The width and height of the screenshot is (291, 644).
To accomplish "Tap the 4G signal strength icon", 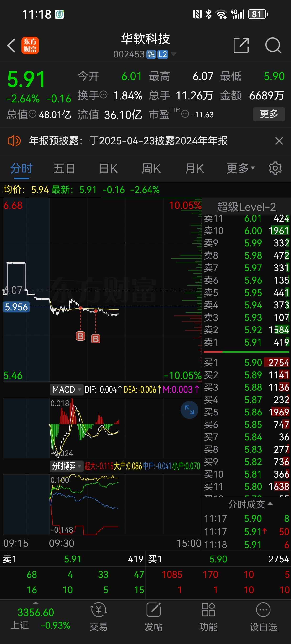I will coord(238,14).
